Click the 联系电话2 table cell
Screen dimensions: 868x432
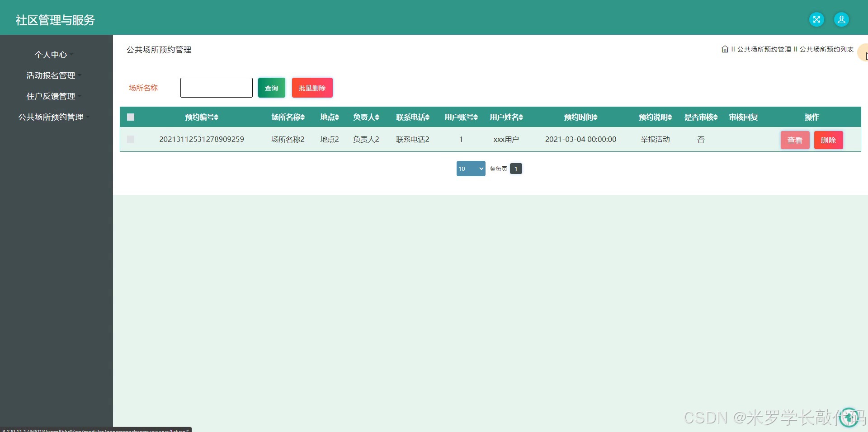tap(413, 139)
